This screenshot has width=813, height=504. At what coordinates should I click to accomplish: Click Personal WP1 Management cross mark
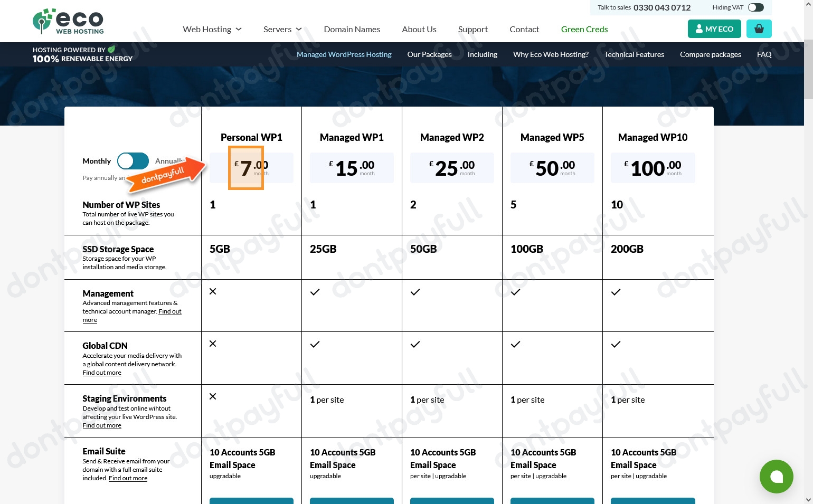tap(213, 291)
